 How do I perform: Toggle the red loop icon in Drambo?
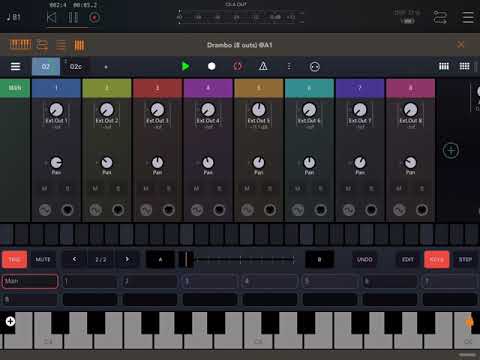click(x=237, y=66)
